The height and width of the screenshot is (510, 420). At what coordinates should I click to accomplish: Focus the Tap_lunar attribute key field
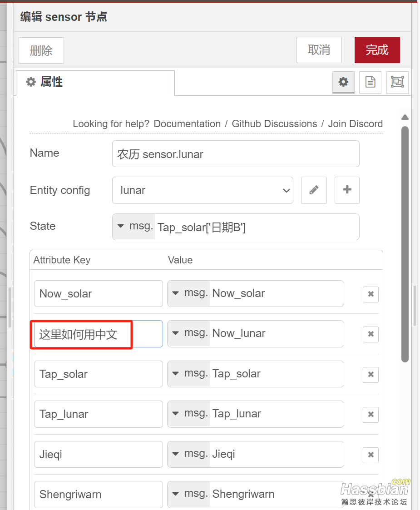pyautogui.click(x=99, y=414)
